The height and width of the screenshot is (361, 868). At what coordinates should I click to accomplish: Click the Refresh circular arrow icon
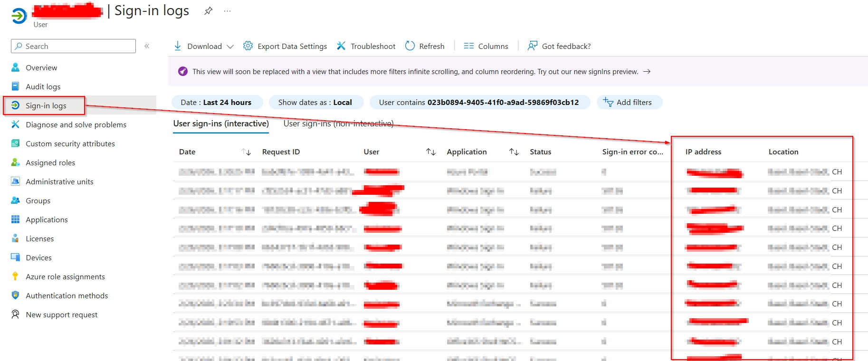[x=410, y=46]
